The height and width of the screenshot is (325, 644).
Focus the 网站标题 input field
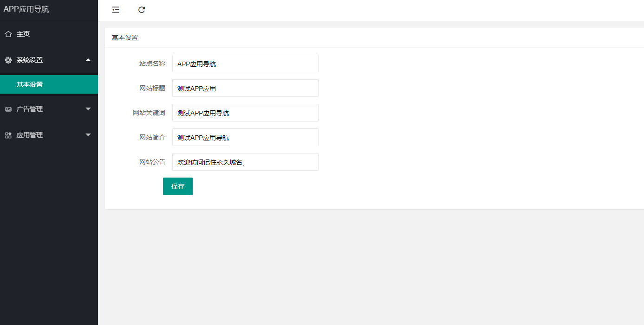pos(245,88)
